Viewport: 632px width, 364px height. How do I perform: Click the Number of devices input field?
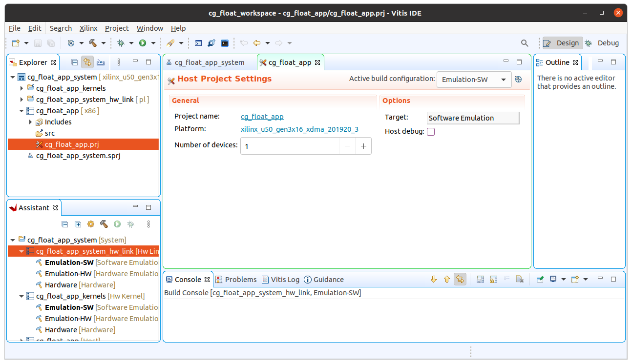(x=289, y=146)
